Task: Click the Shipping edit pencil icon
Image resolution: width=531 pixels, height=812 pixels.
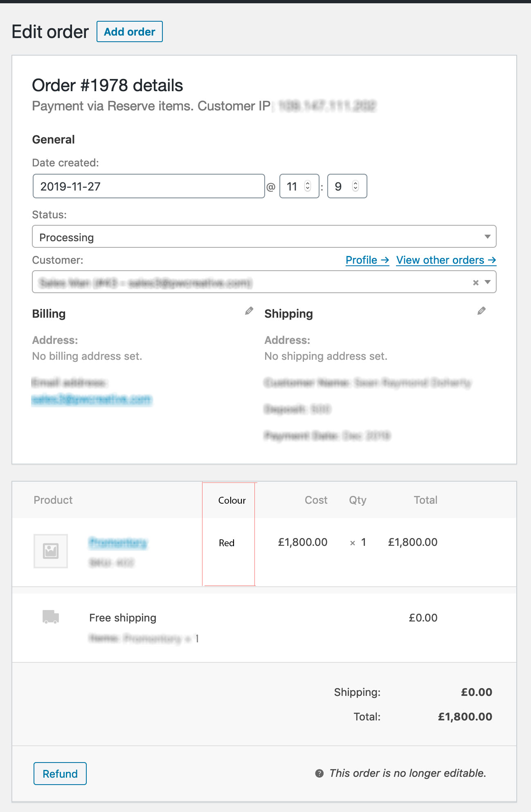Action: coord(482,311)
